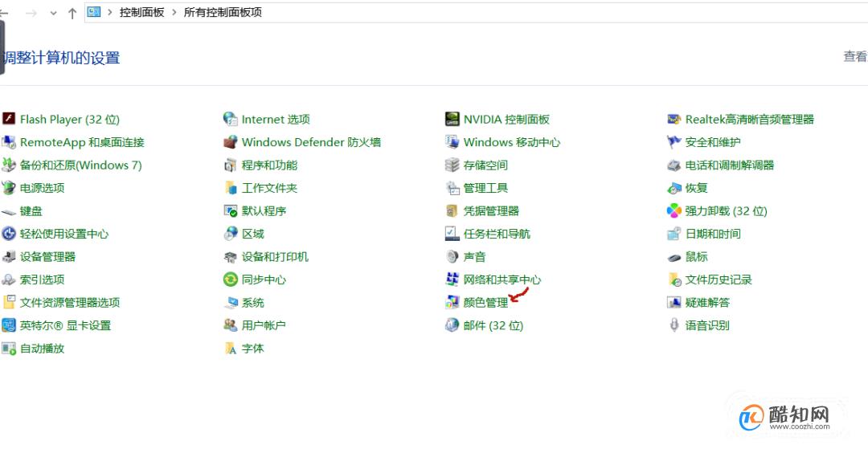This screenshot has height=461, width=868.
Task: Open the 声音 speaker icon
Action: [452, 257]
